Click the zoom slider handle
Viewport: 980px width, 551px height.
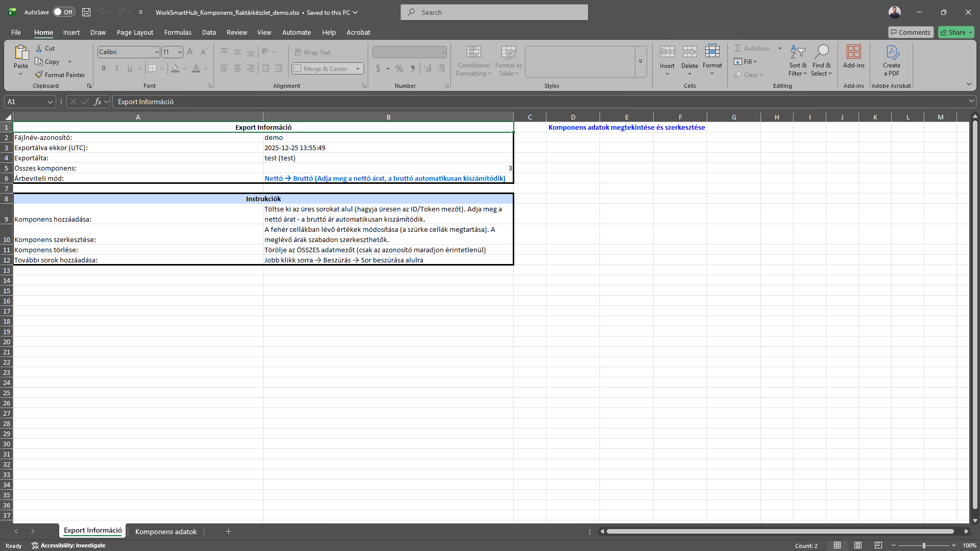pos(924,545)
